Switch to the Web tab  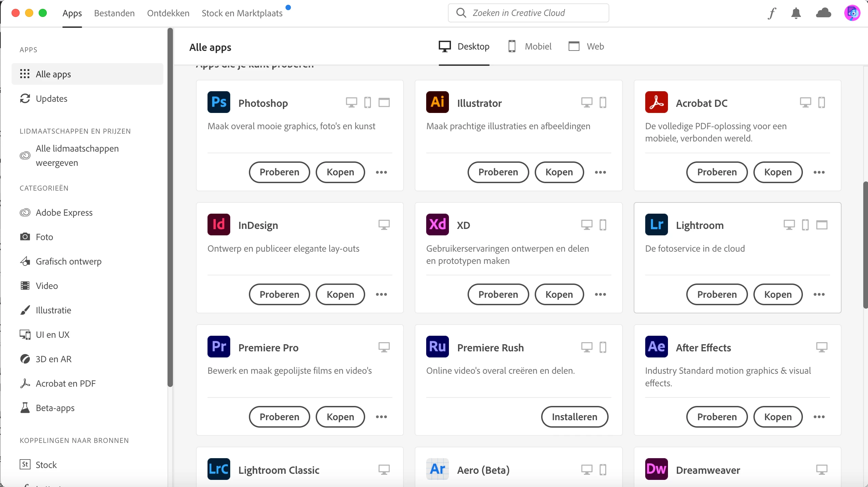pyautogui.click(x=586, y=46)
